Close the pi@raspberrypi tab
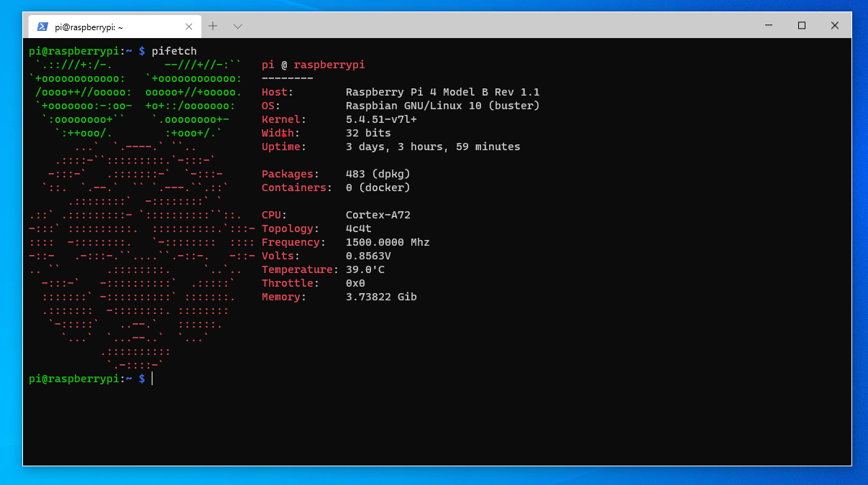868x485 pixels. (x=189, y=27)
